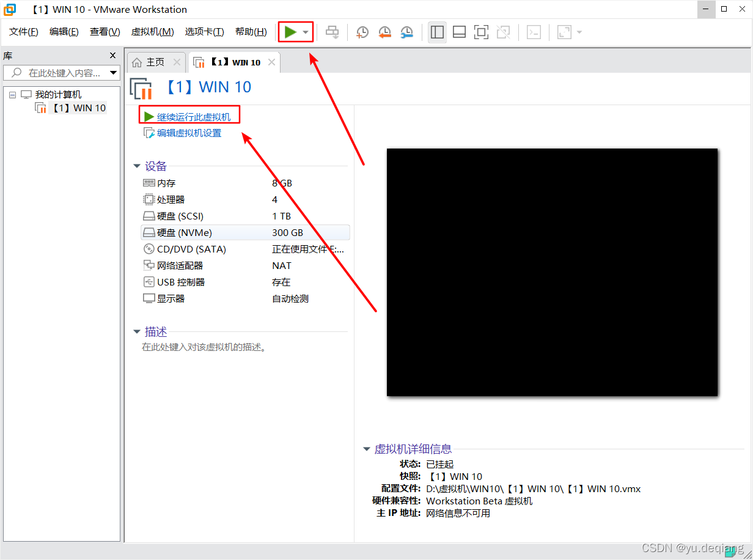This screenshot has width=753, height=560.
Task: Select 我的计算机 in the library tree
Action: [x=58, y=94]
